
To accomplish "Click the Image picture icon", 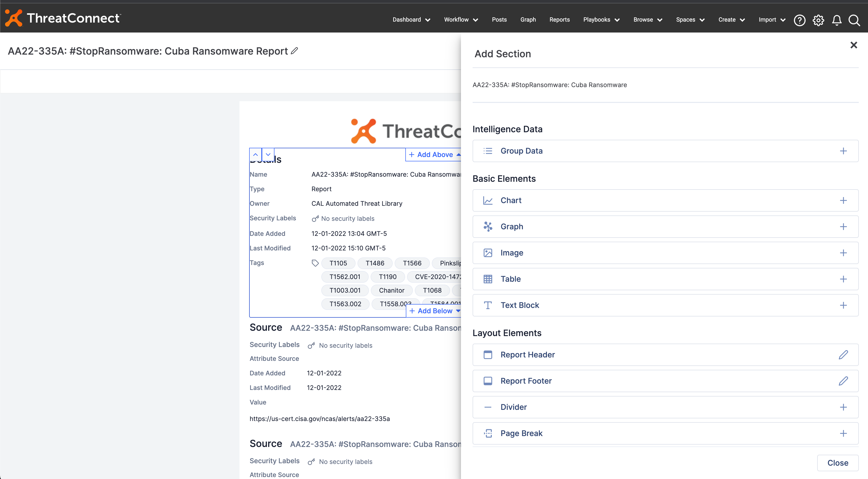I will pyautogui.click(x=488, y=253).
